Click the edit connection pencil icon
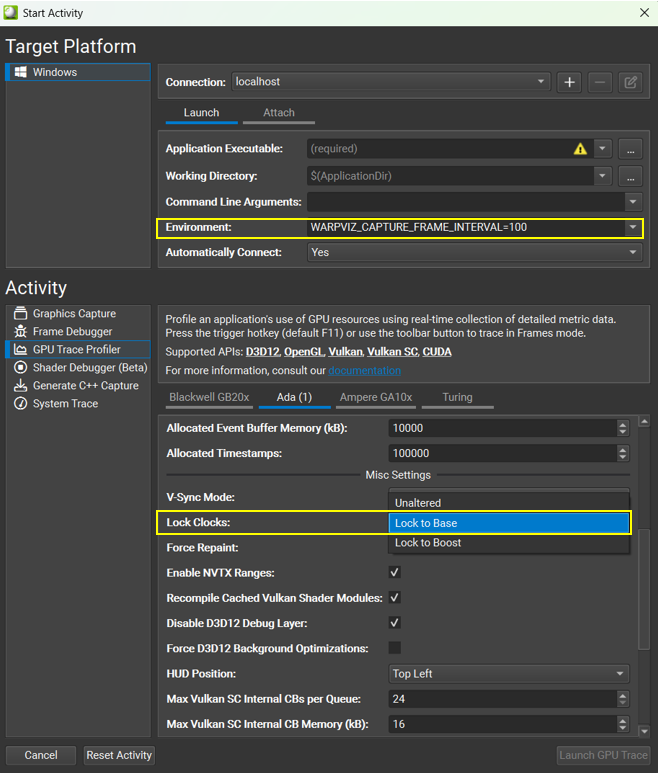The image size is (658, 773). coord(630,82)
